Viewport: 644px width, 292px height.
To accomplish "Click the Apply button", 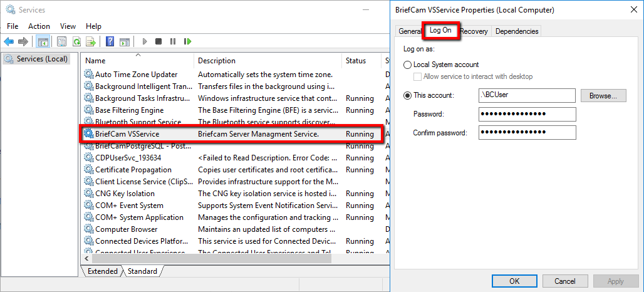I will click(615, 281).
